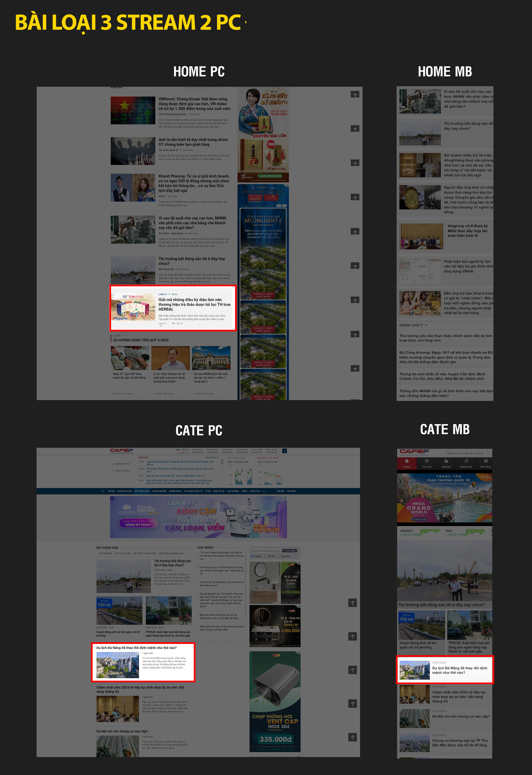
Task: Click the search magnifier in mobile header
Action: 488,453
